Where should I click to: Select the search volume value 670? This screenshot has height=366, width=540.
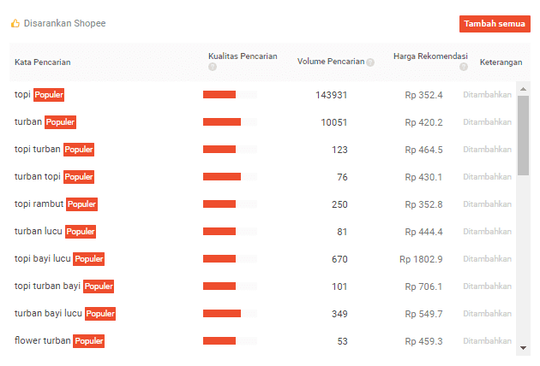tap(340, 259)
